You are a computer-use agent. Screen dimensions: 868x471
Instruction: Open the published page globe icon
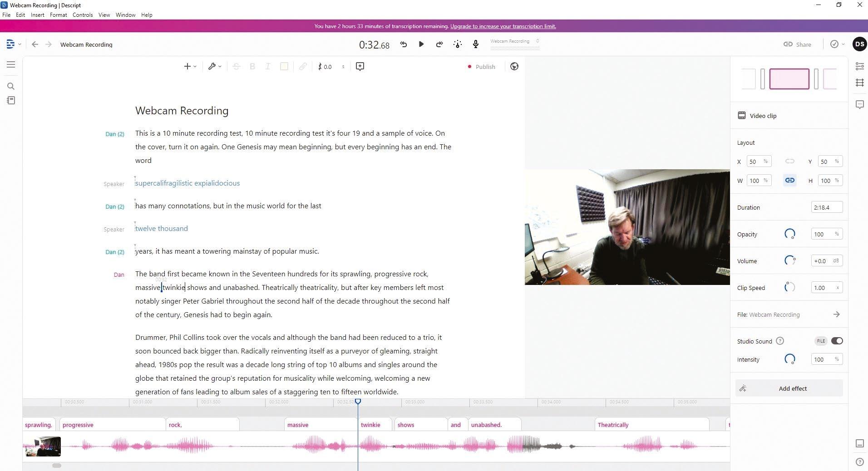(514, 66)
